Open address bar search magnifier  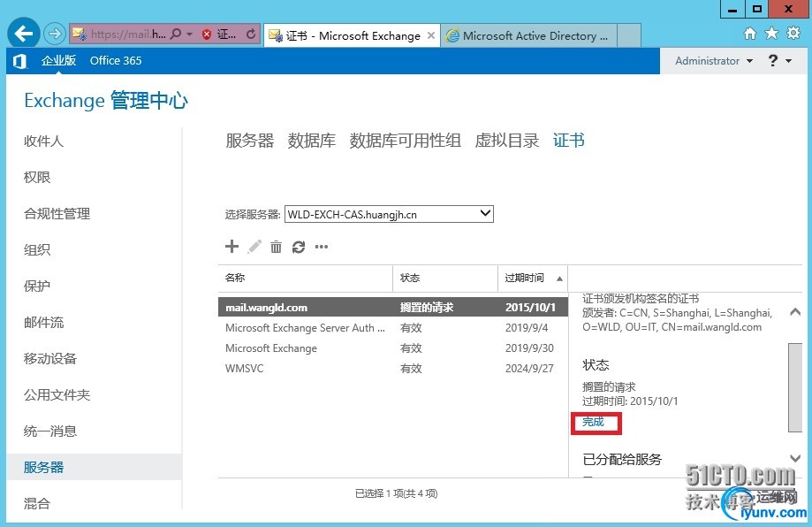point(176,34)
